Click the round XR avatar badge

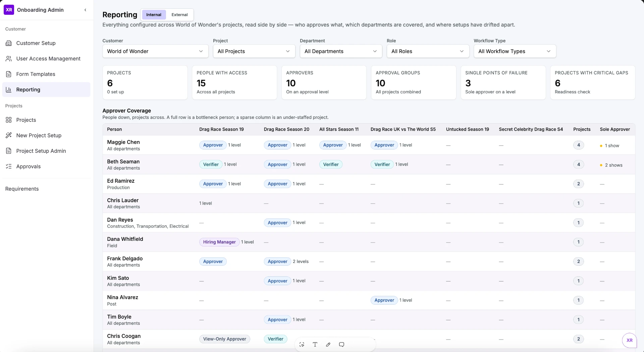pyautogui.click(x=629, y=340)
